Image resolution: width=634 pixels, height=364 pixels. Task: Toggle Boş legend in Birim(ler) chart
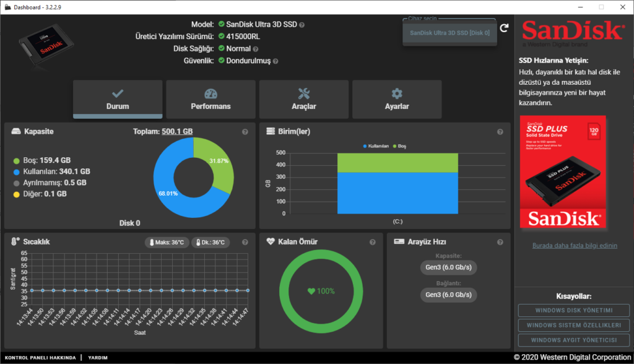coord(401,146)
